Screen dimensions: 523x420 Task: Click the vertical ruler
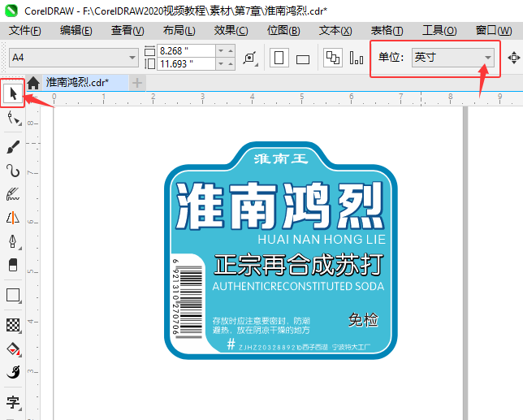pos(32,263)
